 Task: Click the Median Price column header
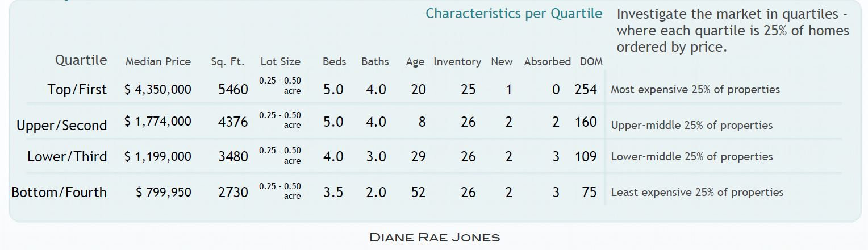click(158, 62)
